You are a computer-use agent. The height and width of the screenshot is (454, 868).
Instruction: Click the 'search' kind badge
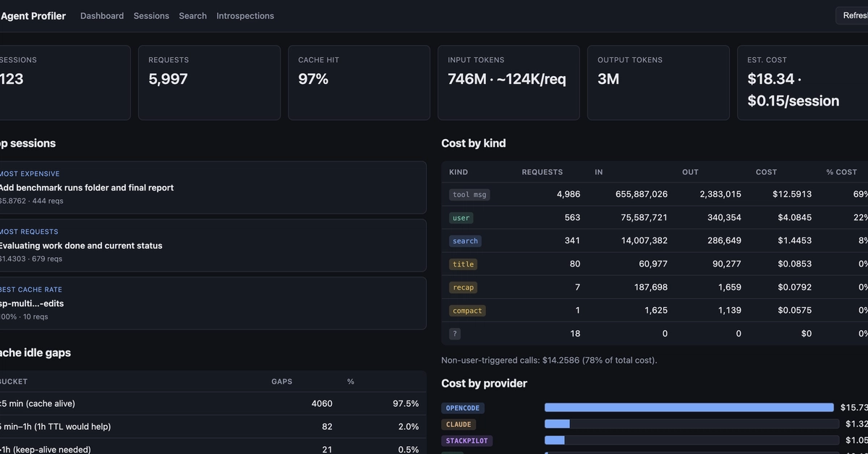tap(465, 241)
